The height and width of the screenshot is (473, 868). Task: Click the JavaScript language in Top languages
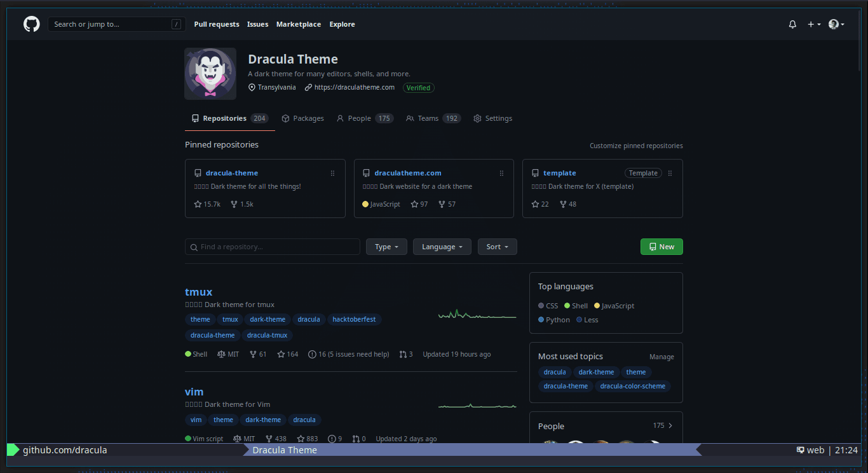[x=614, y=306]
